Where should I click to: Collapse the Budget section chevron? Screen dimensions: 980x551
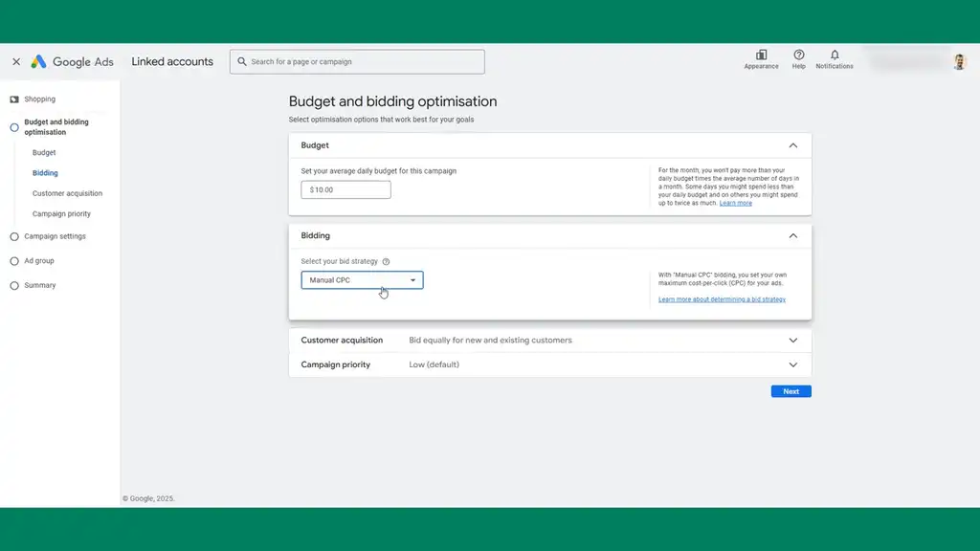tap(792, 145)
